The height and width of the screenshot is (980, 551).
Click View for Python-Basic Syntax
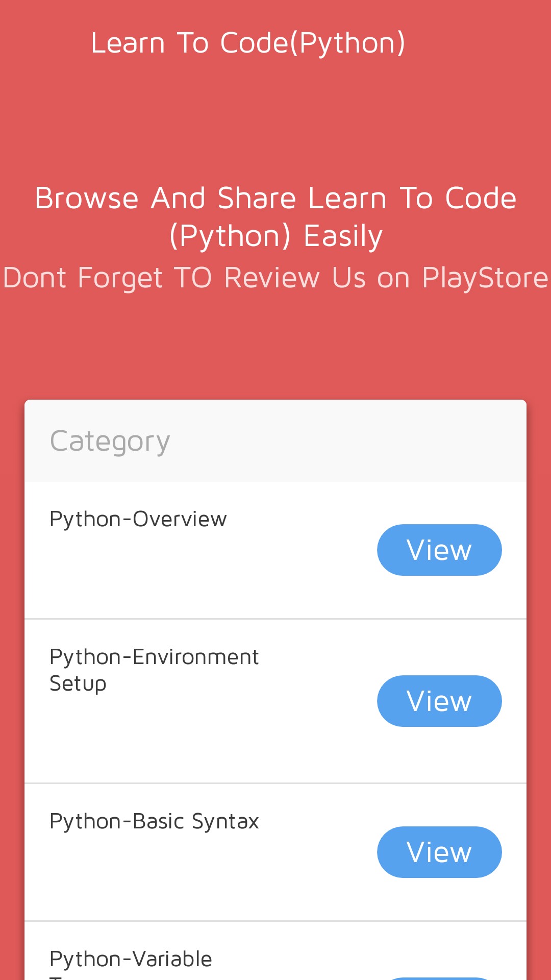(x=439, y=852)
